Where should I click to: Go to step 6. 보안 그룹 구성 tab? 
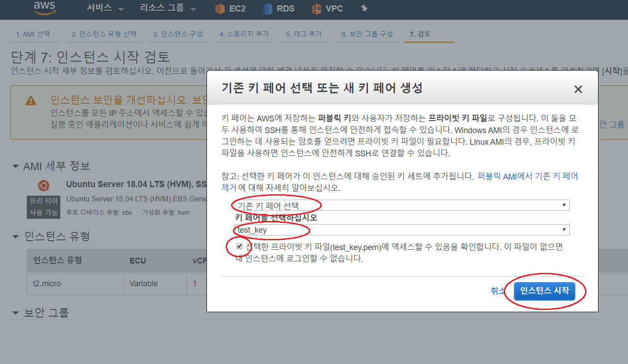(x=367, y=34)
